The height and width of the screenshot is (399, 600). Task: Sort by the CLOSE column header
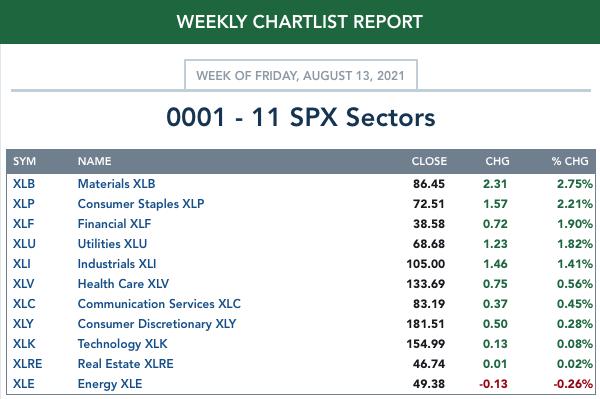pos(429,161)
